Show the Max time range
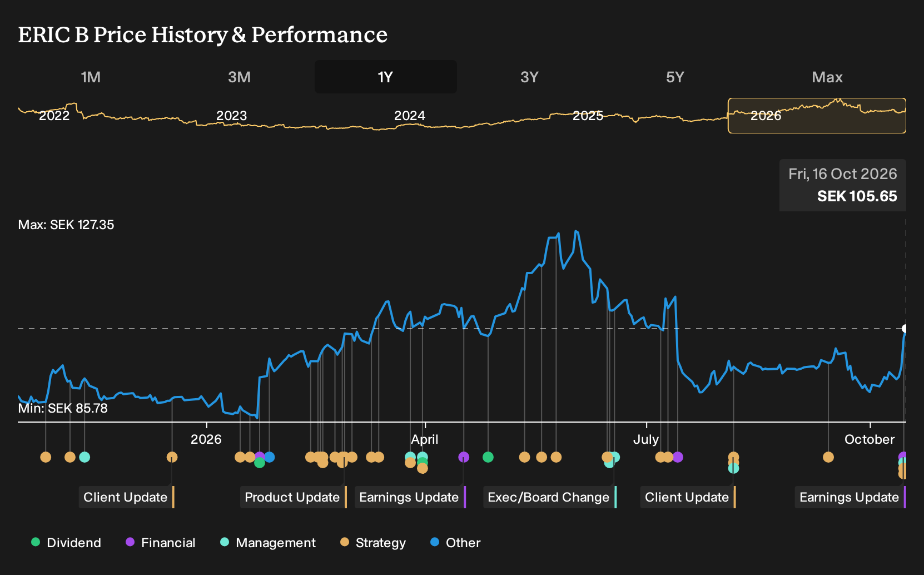The height and width of the screenshot is (575, 924). tap(827, 77)
